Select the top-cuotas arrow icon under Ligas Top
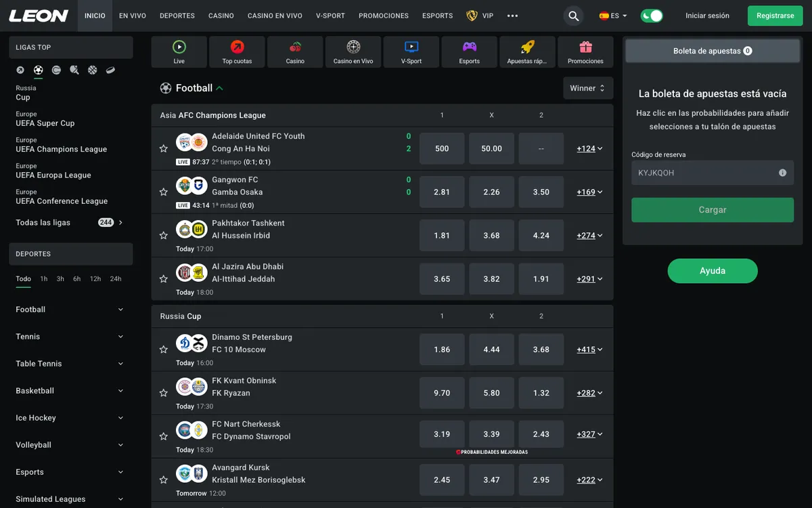812x508 pixels. (20, 70)
